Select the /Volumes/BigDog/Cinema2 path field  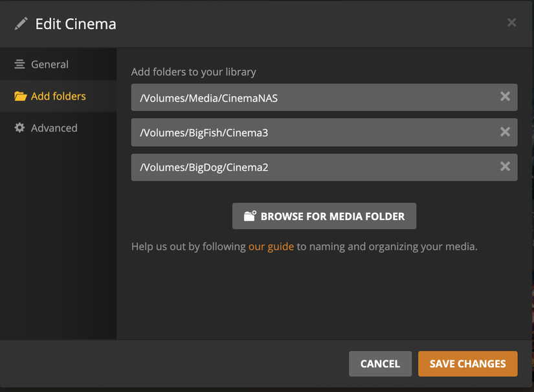click(x=311, y=167)
